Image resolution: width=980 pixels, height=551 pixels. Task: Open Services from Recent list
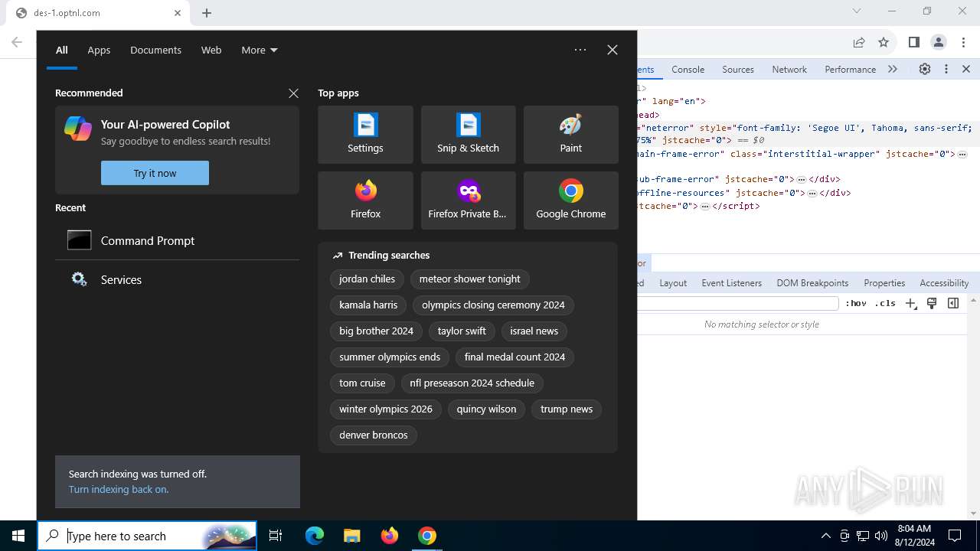(177, 279)
